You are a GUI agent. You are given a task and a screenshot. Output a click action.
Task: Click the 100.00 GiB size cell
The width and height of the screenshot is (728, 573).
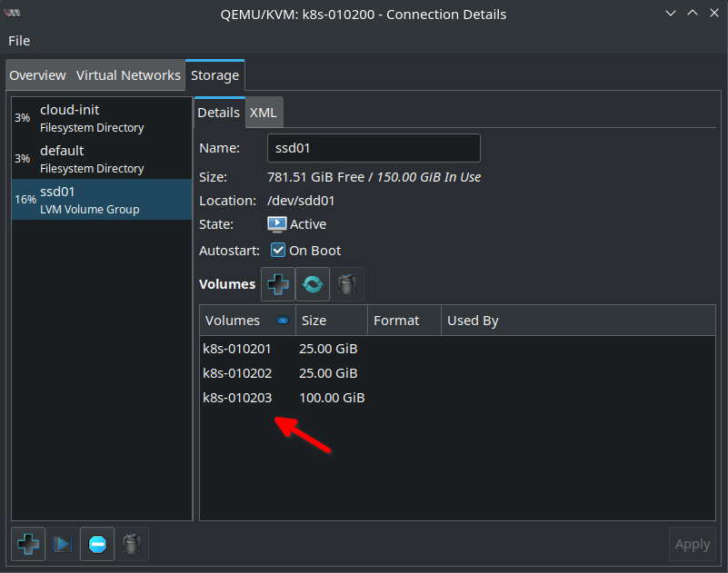(332, 398)
